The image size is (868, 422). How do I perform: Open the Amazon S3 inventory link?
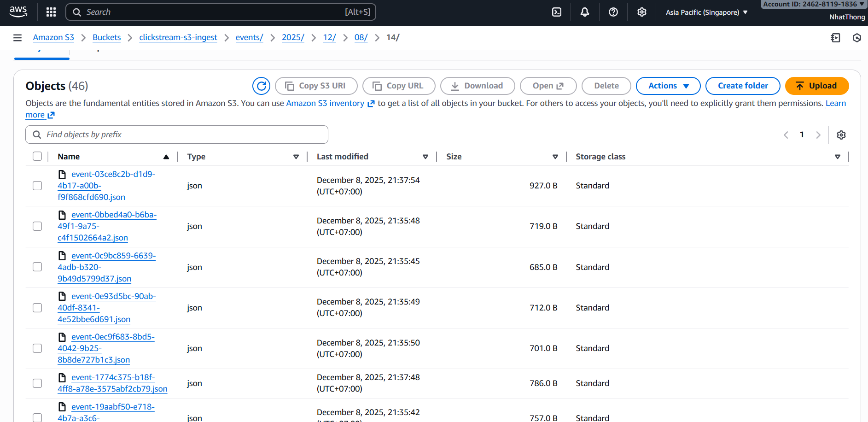coord(325,103)
